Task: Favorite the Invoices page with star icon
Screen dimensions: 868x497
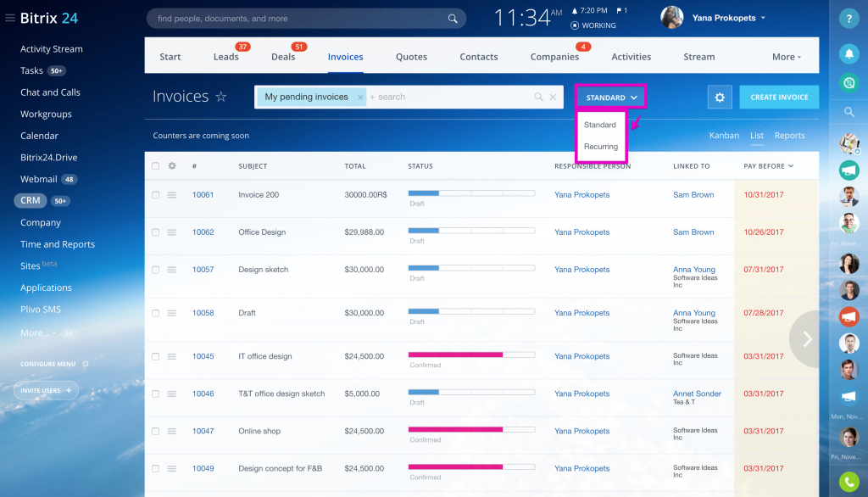Action: click(x=221, y=97)
